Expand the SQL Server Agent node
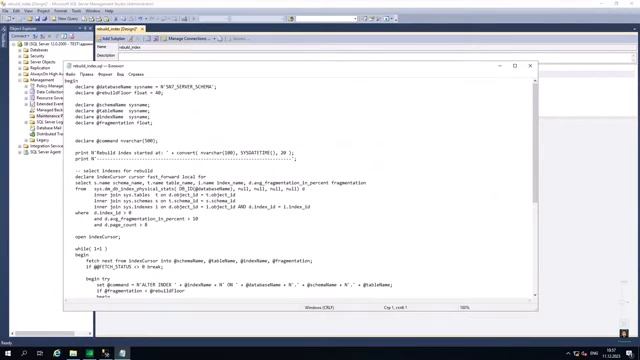Viewport: 640px width, 360px height. [x=20, y=152]
